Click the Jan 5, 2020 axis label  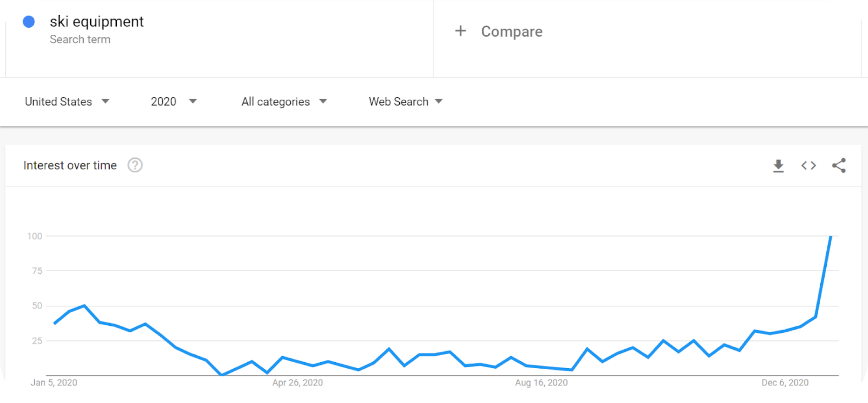coord(54,383)
